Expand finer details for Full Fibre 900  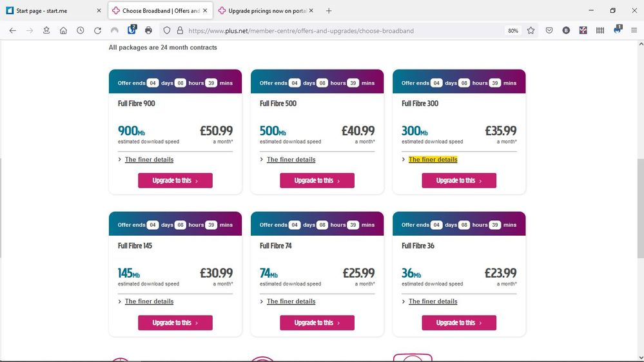[x=149, y=159]
